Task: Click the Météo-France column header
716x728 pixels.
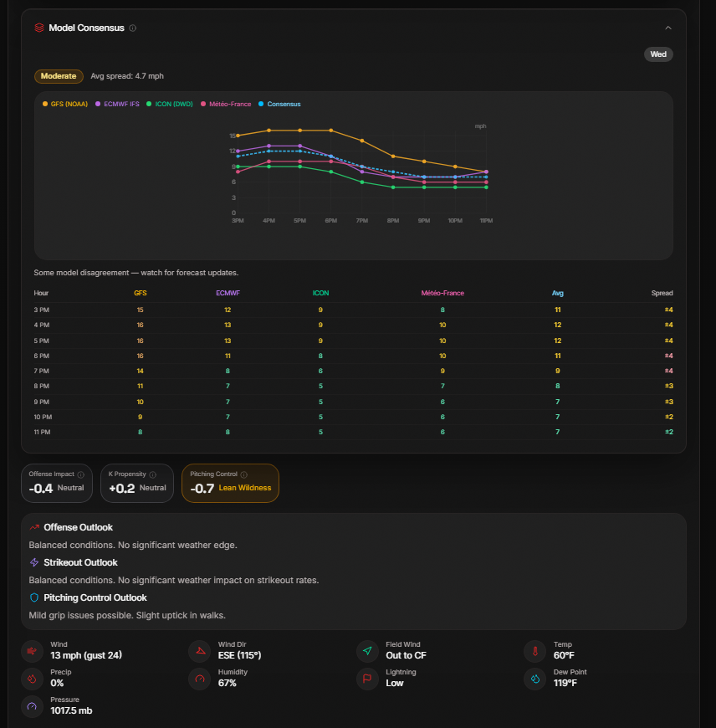Action: [442, 293]
